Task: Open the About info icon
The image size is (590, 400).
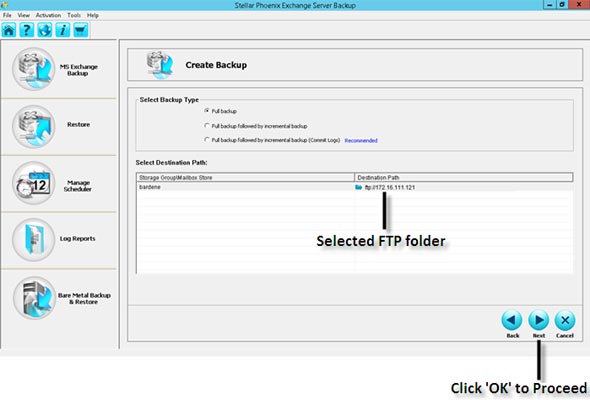Action: click(63, 30)
